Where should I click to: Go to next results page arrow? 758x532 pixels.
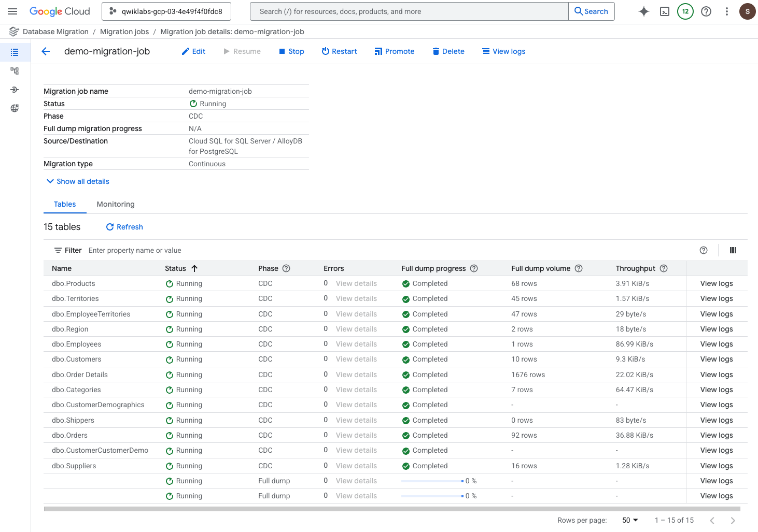point(733,521)
